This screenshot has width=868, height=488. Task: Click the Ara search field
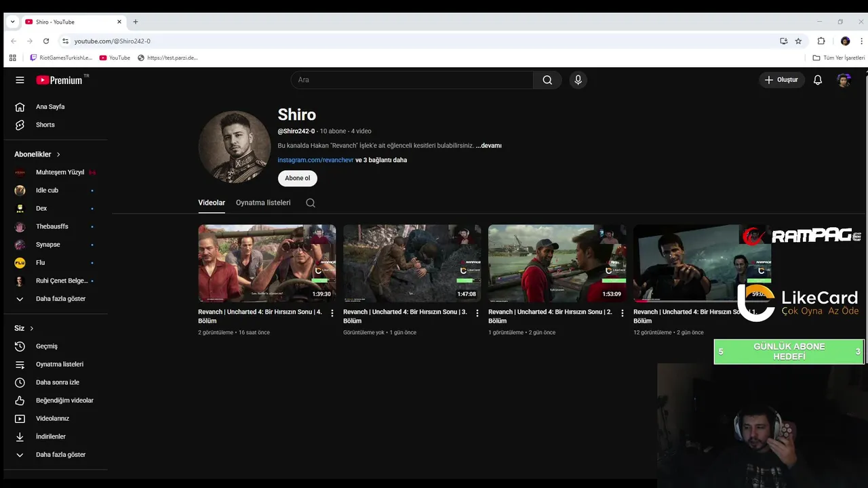coord(412,80)
